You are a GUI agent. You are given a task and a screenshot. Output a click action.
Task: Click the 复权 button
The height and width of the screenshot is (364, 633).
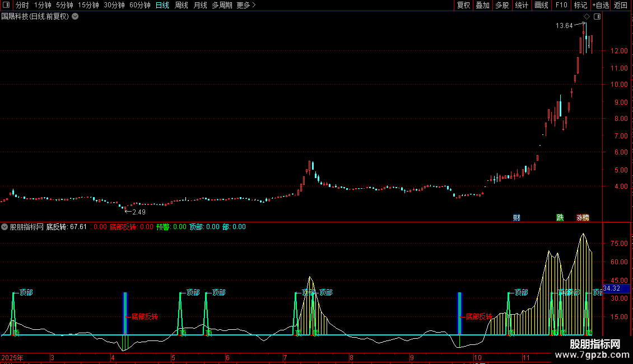[x=463, y=5]
